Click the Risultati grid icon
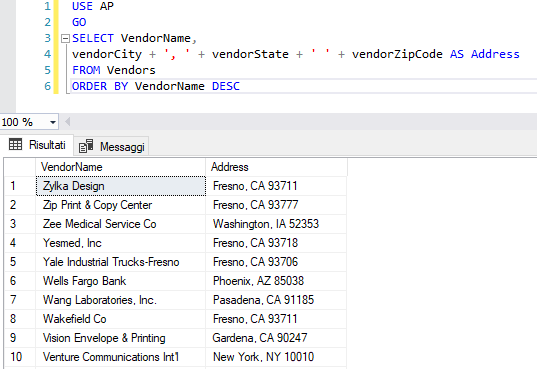This screenshot has height=369, width=537. pyautogui.click(x=15, y=145)
